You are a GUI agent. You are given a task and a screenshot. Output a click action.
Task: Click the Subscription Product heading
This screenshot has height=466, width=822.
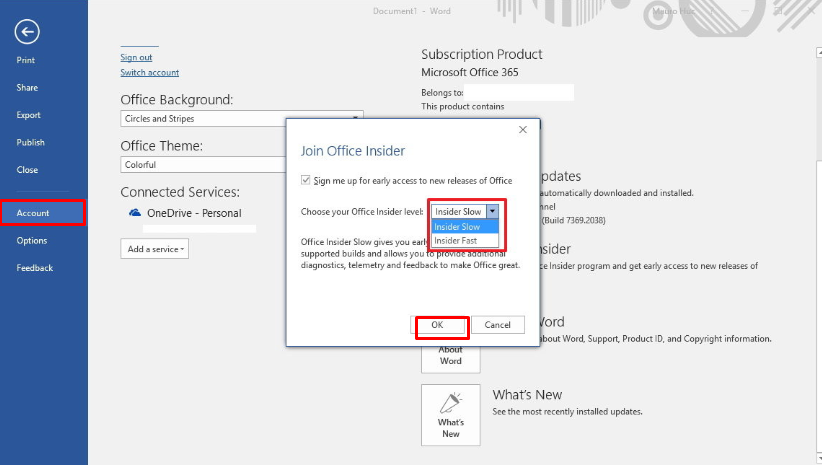pos(482,55)
